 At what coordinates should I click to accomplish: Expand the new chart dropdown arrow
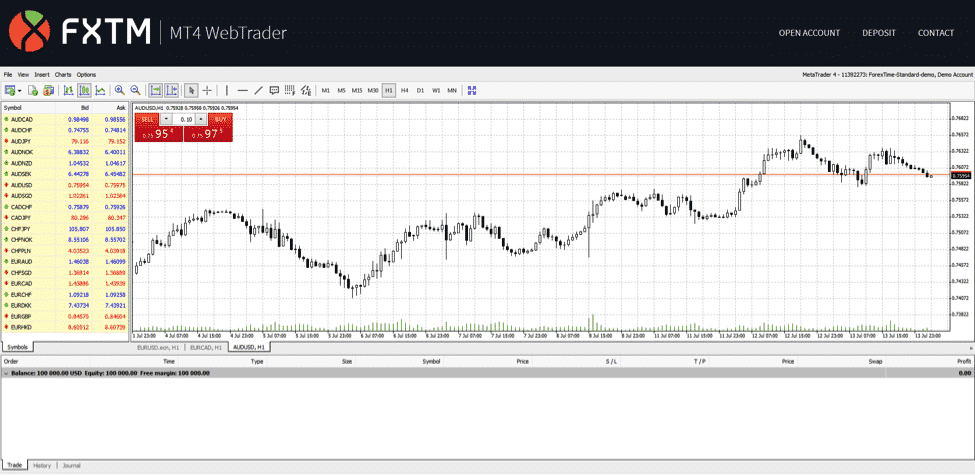tap(20, 91)
